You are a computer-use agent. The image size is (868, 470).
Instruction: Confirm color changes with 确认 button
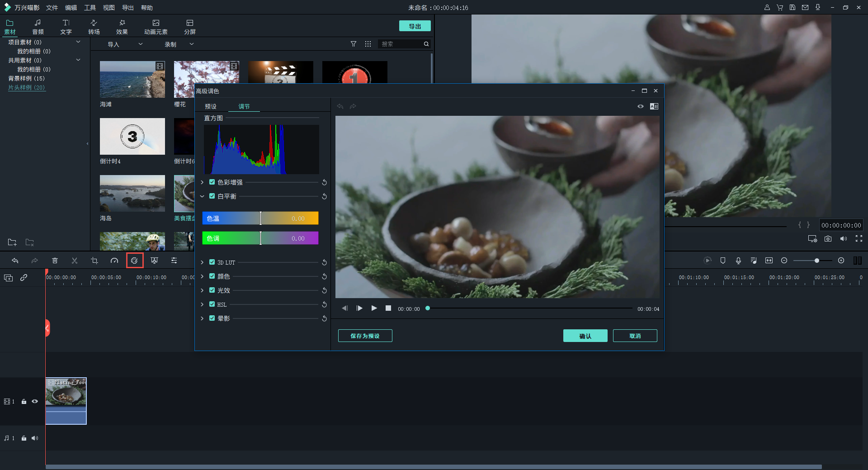click(585, 336)
